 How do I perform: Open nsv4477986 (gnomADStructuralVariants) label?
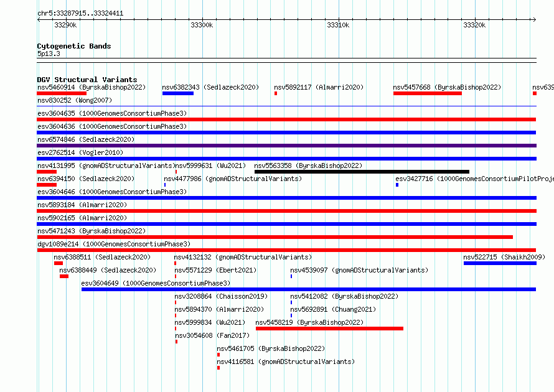coord(233,179)
